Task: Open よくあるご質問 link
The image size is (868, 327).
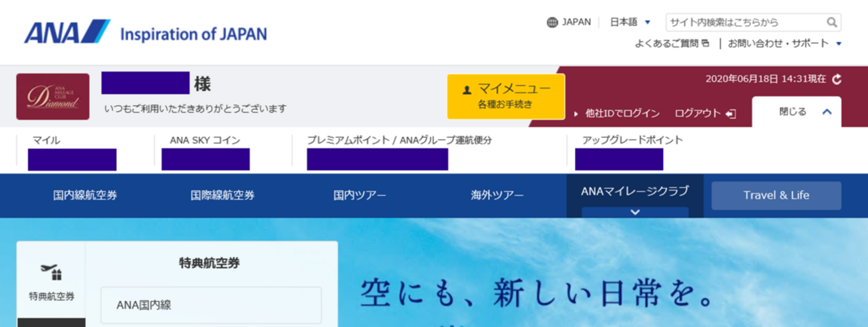Action: click(667, 43)
